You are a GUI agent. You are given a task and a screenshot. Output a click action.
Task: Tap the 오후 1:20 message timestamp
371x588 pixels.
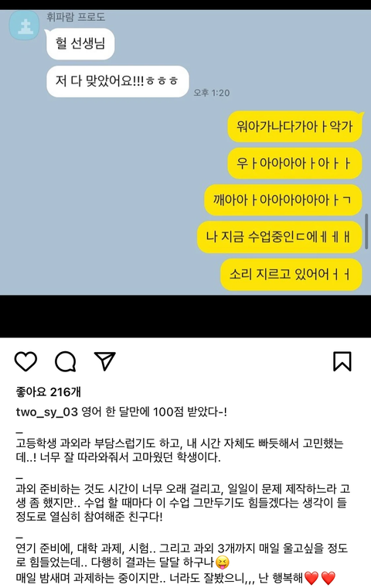[211, 93]
